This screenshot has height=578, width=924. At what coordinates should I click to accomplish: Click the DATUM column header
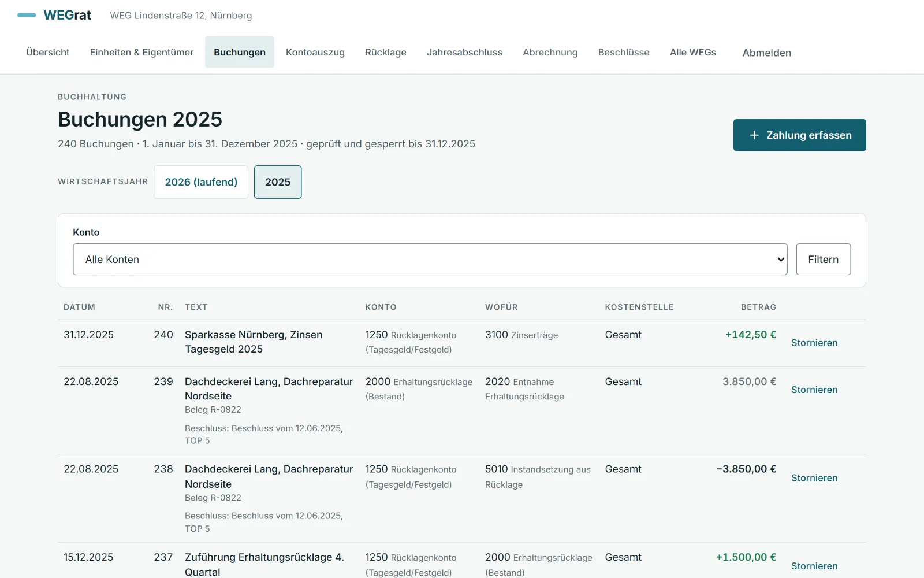[79, 307]
